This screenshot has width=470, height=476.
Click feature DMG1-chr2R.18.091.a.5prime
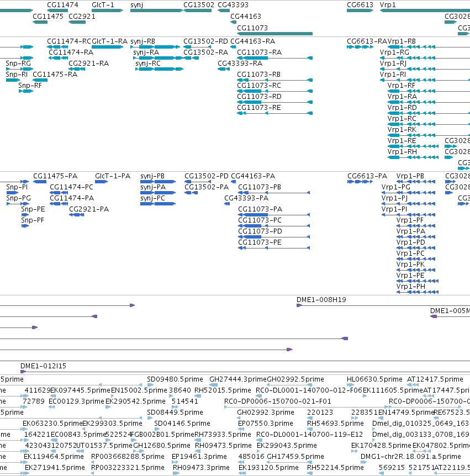point(363,462)
